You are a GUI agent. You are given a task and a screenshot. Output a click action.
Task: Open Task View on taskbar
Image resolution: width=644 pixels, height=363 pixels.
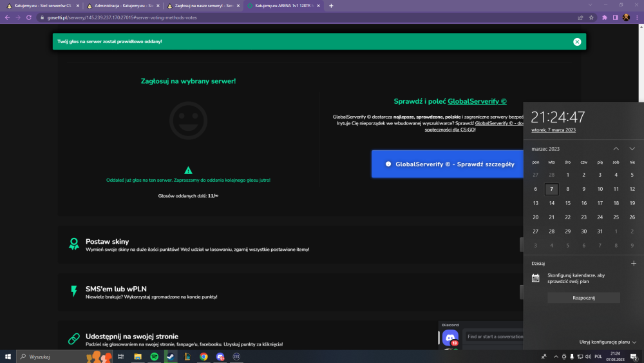point(120,357)
